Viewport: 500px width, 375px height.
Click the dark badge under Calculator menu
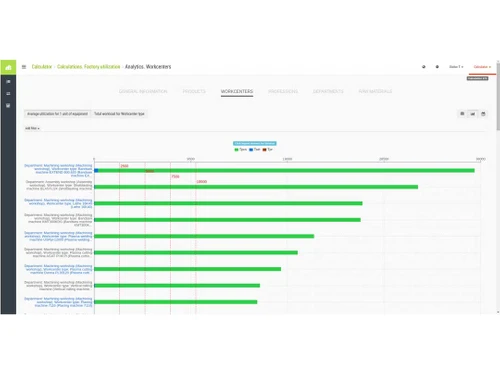click(x=477, y=78)
